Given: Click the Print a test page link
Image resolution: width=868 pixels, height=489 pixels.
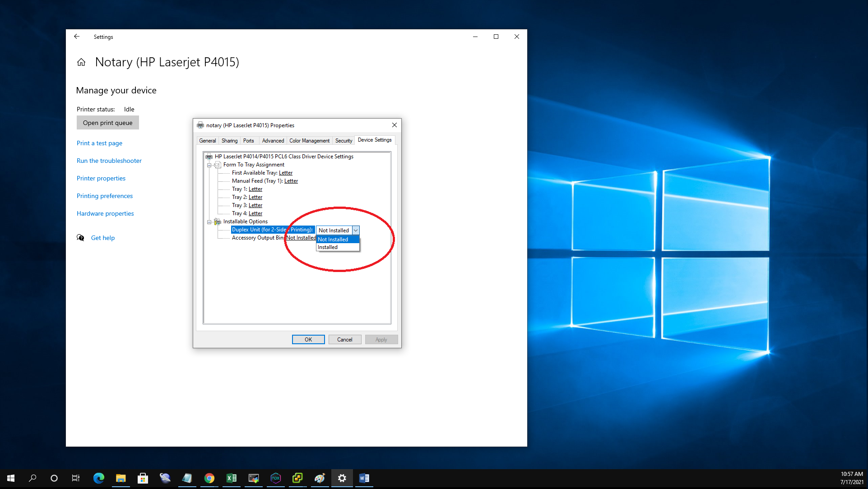Looking at the screenshot, I should 99,143.
